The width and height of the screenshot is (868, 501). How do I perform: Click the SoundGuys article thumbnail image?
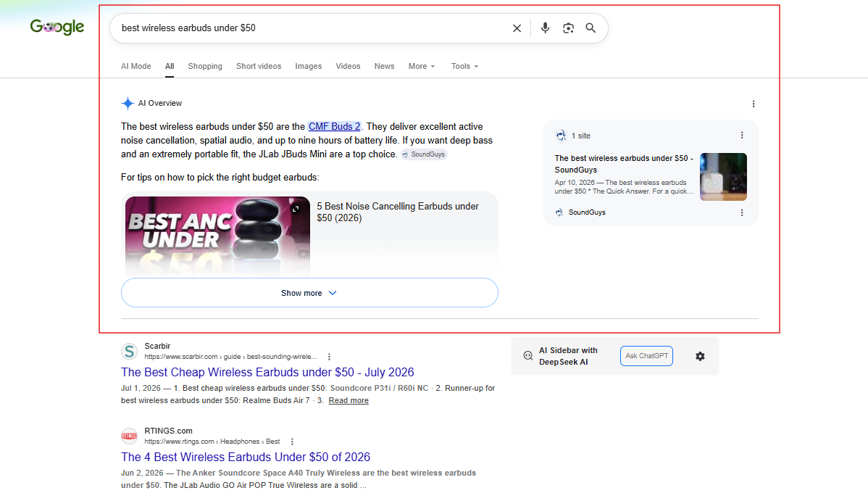click(x=723, y=177)
